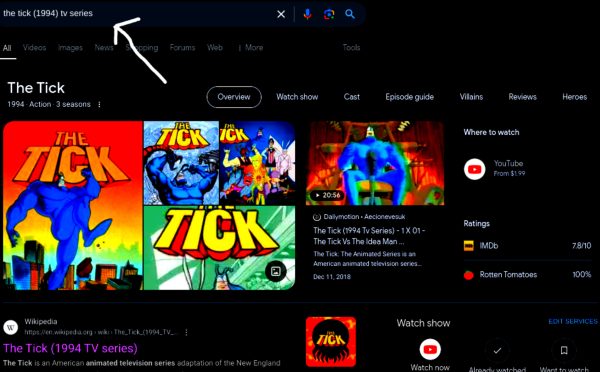Image resolution: width=600 pixels, height=372 pixels.
Task: Mark show as Already watched checkmark
Action: 497,350
